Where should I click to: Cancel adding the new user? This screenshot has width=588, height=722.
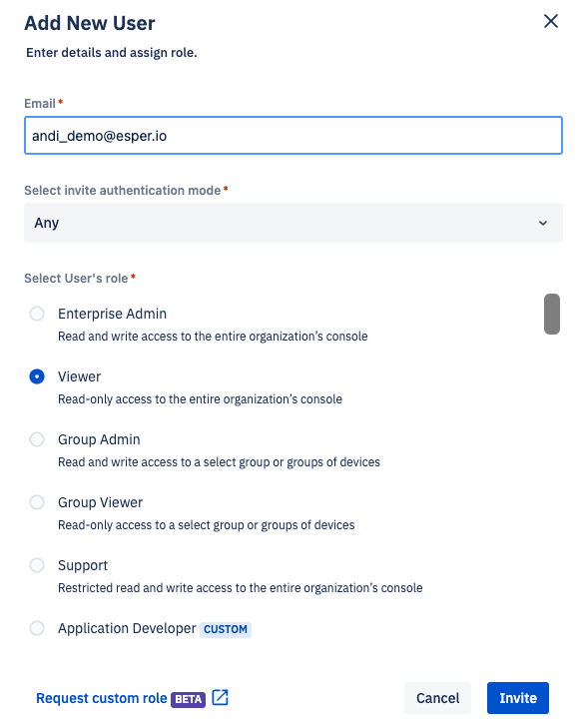(x=437, y=698)
